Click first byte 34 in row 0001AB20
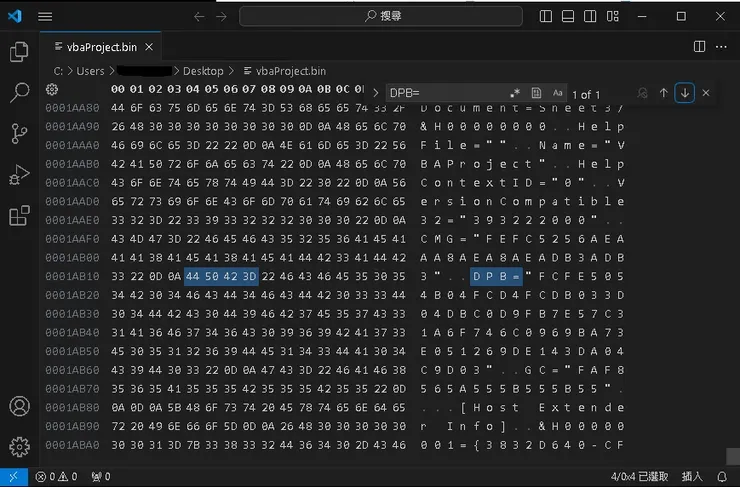Screen dimensions: 740x487 (x=118, y=295)
